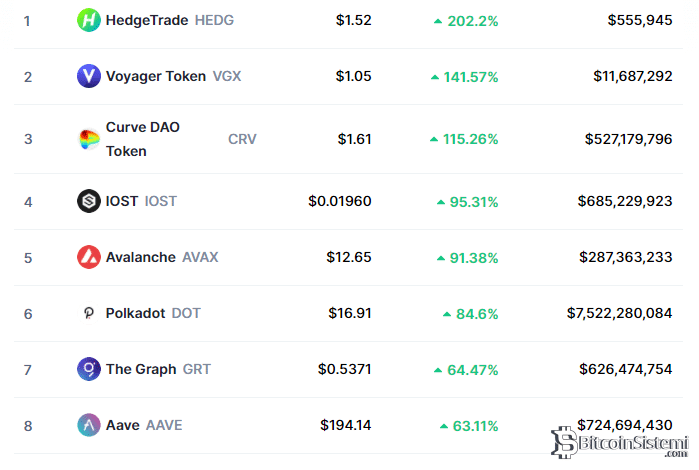Open the Avalanche AVAX coin link
699x470 pixels.
coord(162,257)
